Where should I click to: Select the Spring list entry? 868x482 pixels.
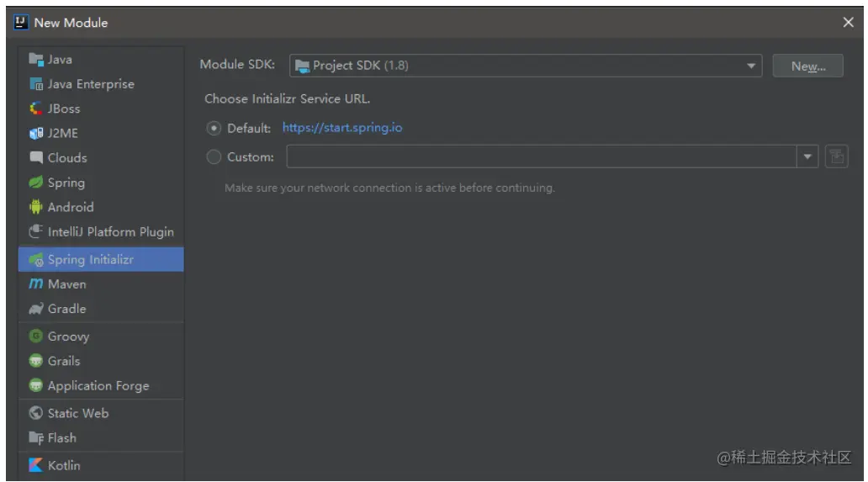tap(101, 182)
